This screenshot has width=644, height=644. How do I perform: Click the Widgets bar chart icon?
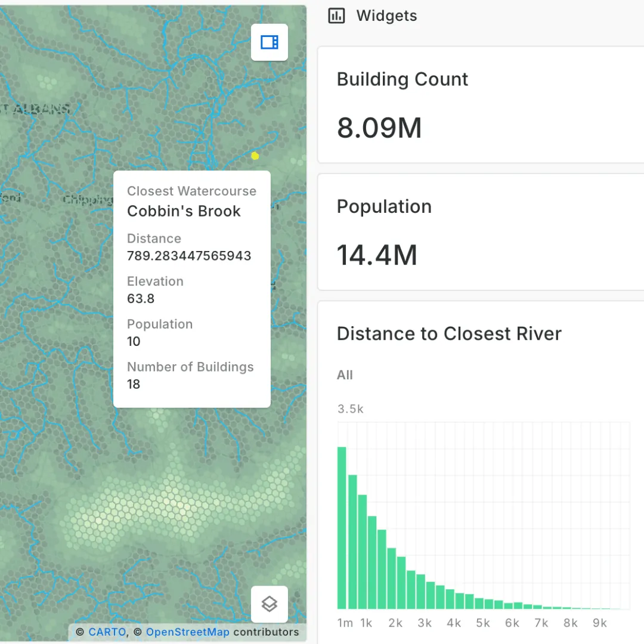(337, 16)
